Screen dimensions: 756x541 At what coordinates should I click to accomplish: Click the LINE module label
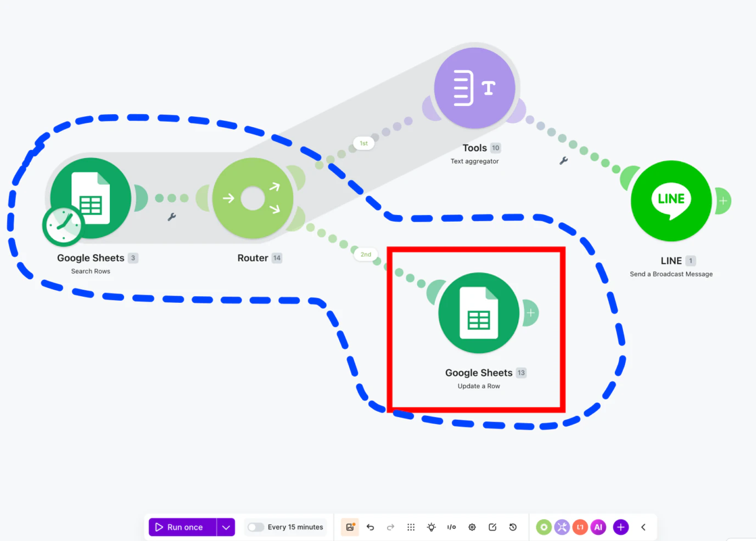(x=671, y=261)
